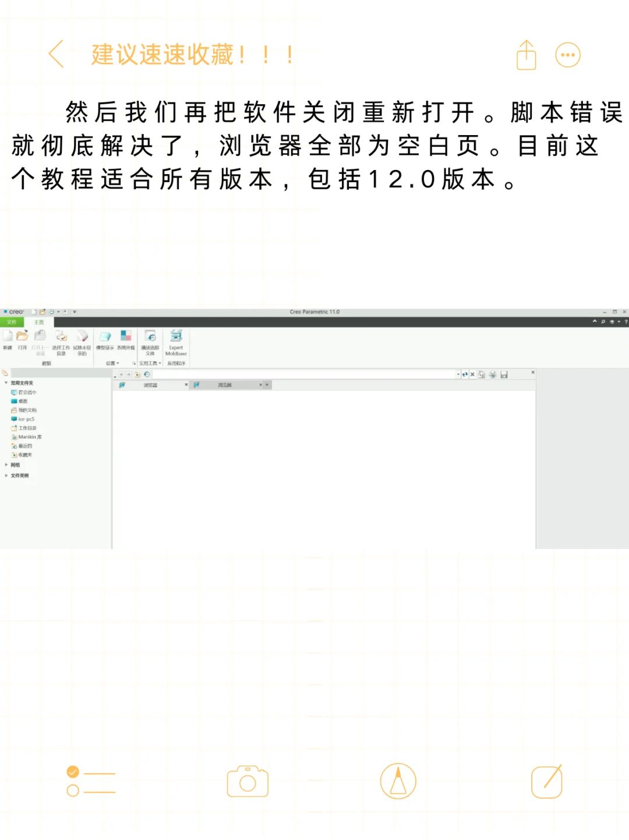Open the 文件 (File) menu tab

click(x=12, y=322)
